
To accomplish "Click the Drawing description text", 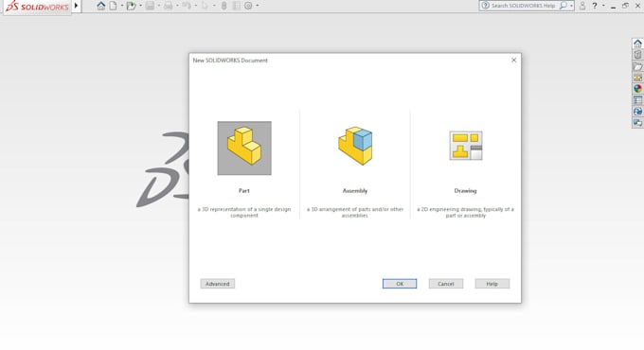I will 465,212.
